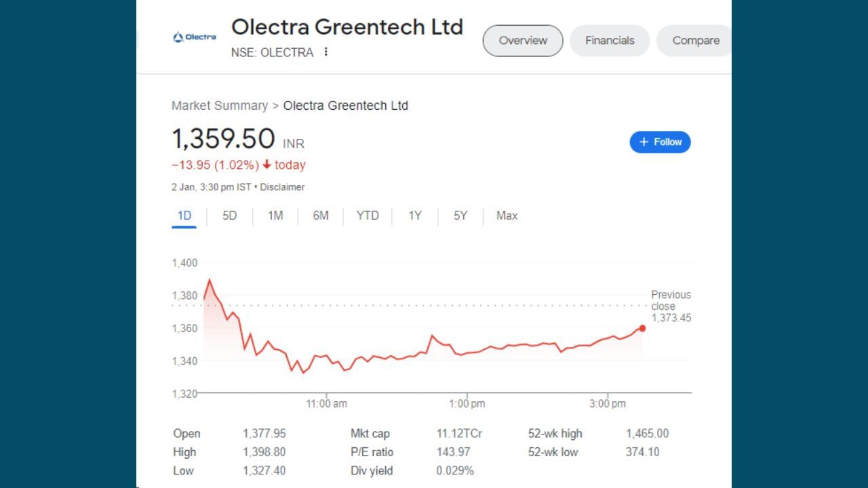
Task: Switch chart to 5D range
Action: point(230,216)
